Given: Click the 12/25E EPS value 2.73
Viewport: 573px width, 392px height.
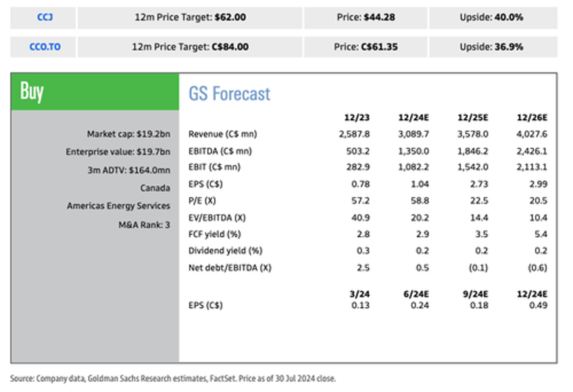Looking at the screenshot, I should click(479, 184).
